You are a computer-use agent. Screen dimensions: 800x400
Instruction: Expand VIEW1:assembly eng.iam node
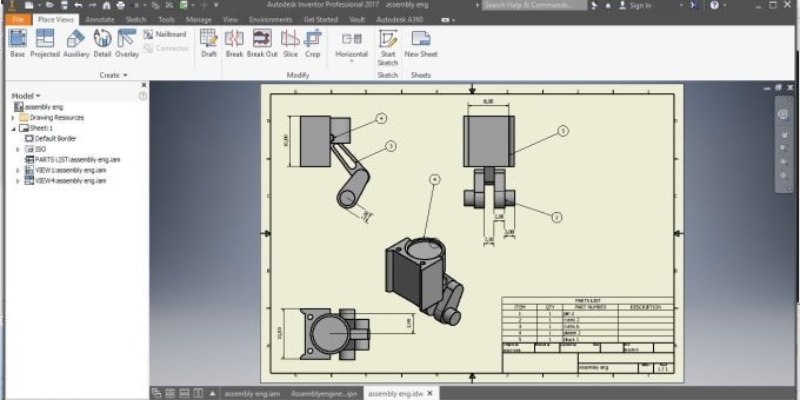click(18, 170)
